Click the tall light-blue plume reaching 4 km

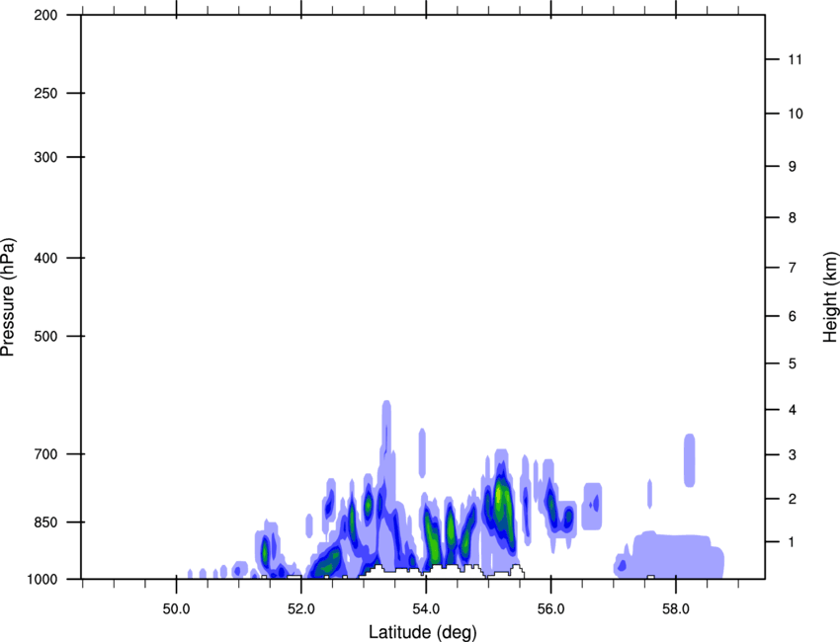click(x=386, y=429)
